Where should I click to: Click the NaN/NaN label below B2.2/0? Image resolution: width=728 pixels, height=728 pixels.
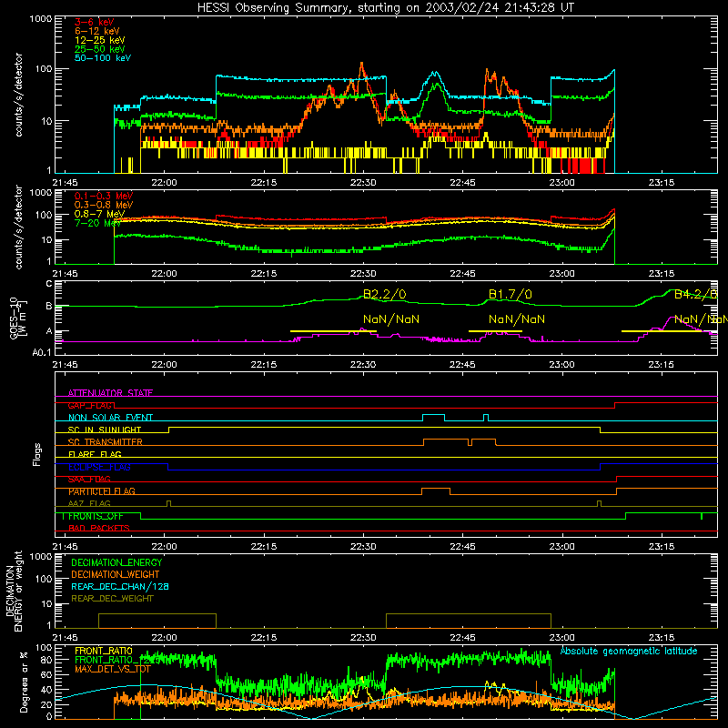(x=391, y=319)
